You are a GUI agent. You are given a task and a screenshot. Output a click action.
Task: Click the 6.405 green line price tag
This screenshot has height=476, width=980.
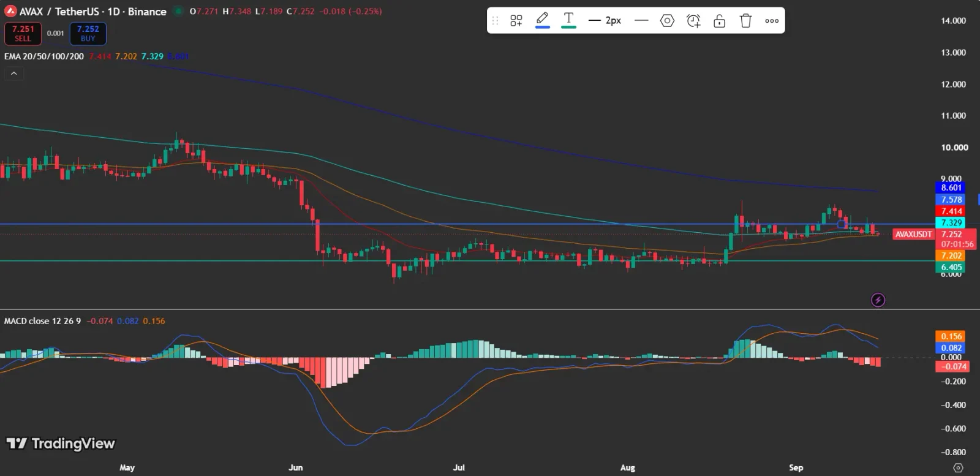951,267
